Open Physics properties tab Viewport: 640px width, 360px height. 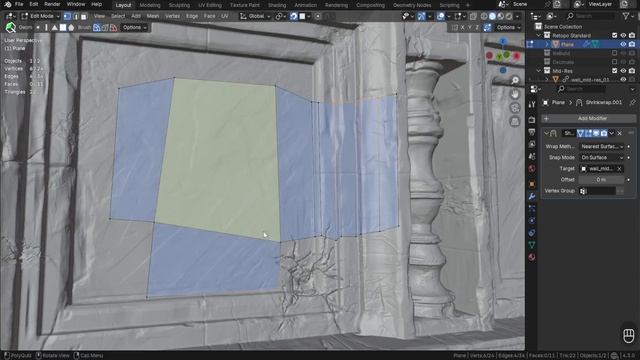tap(531, 220)
